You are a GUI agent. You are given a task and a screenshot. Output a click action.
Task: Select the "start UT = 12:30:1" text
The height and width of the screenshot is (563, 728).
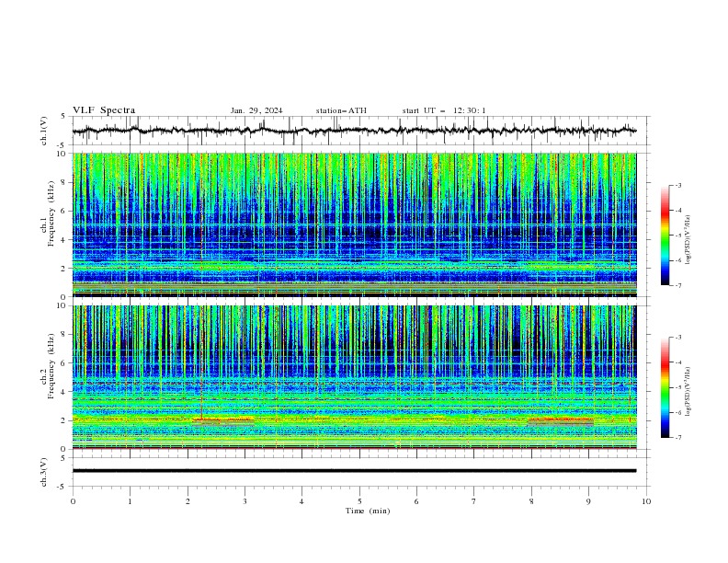(444, 110)
